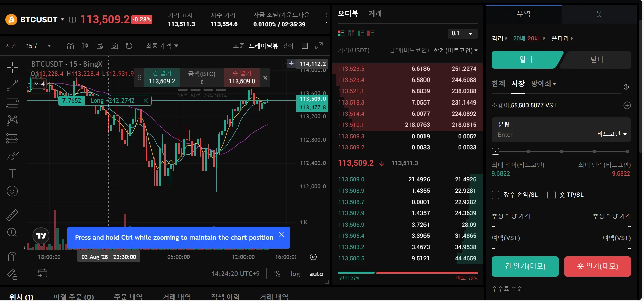Click the 숏 열기 113,509.0 chart button
The height and width of the screenshot is (301, 644).
pyautogui.click(x=242, y=77)
